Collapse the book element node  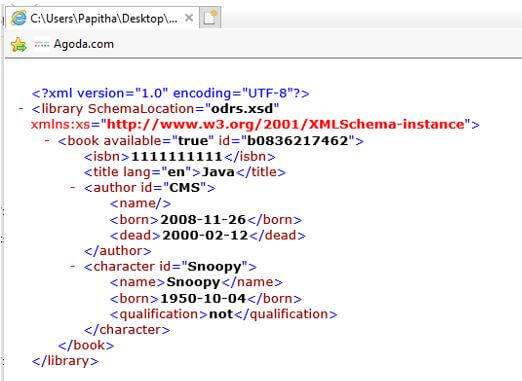[x=47, y=140]
